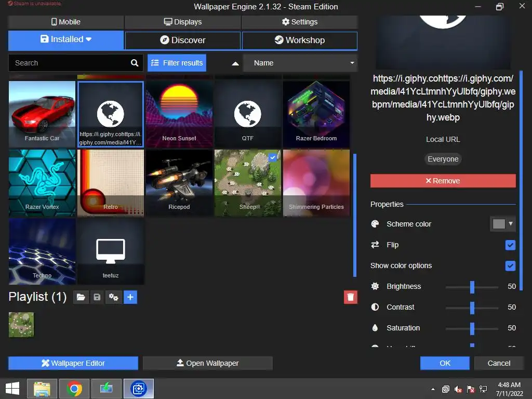Image resolution: width=532 pixels, height=399 pixels.
Task: Select the Razer Vortex wallpaper
Action: click(x=42, y=182)
